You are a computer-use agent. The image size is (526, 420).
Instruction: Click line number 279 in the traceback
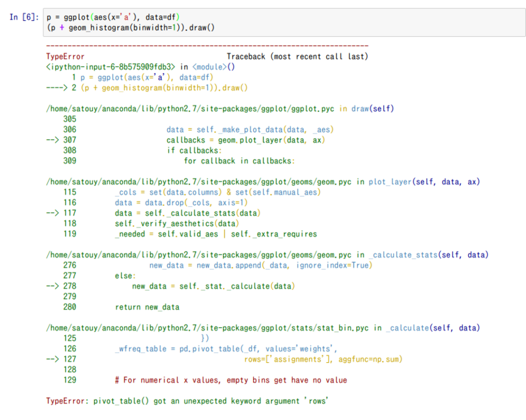[x=70, y=296]
